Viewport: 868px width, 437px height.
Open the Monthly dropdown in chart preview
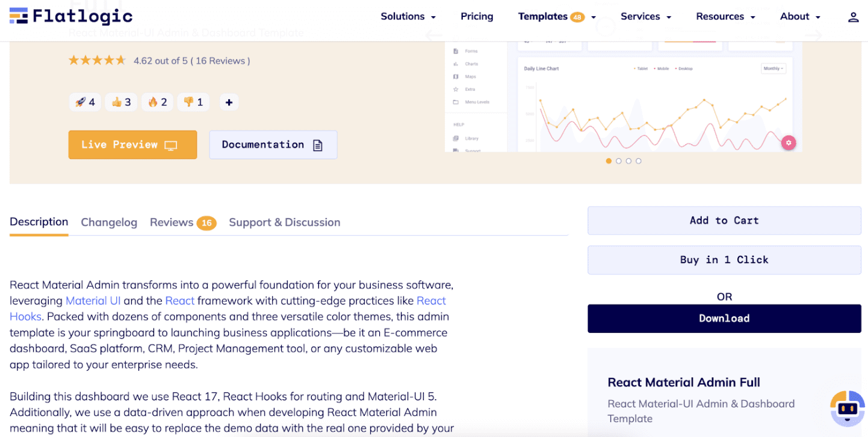click(773, 69)
